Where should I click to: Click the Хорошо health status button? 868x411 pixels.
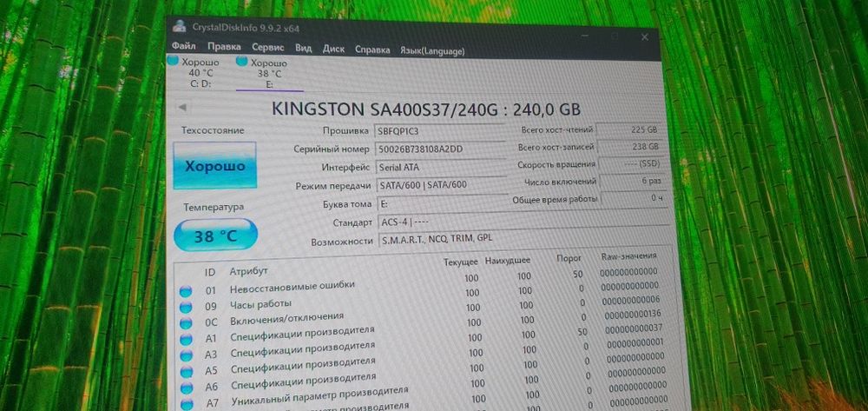coord(214,166)
